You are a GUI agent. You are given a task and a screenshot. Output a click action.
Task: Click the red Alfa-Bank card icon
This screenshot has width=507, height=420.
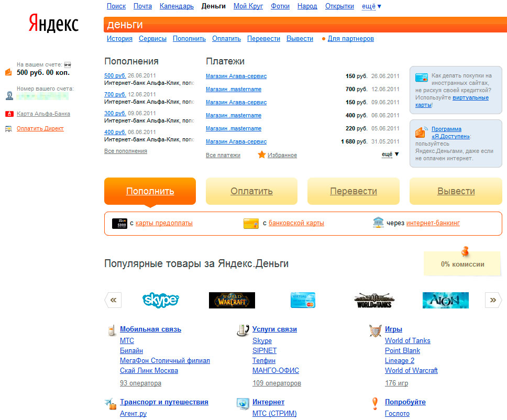click(x=9, y=114)
